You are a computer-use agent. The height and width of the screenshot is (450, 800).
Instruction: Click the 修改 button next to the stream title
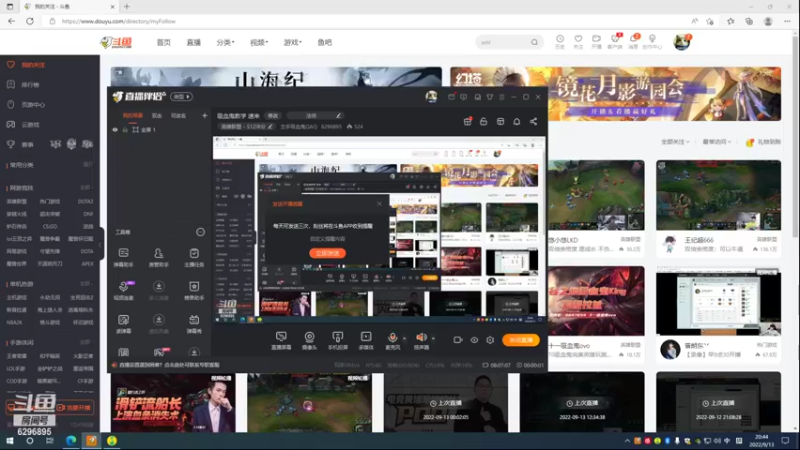[x=273, y=116]
